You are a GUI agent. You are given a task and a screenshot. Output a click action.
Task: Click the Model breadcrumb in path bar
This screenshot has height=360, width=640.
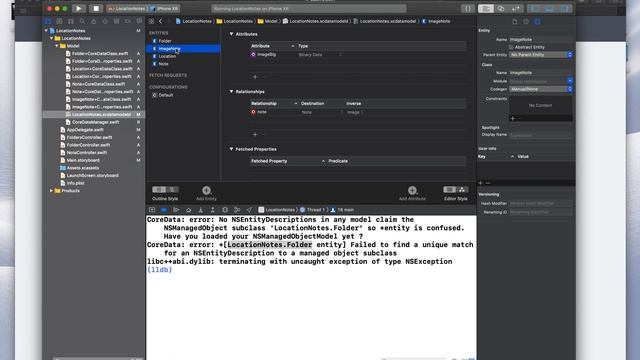pyautogui.click(x=267, y=21)
